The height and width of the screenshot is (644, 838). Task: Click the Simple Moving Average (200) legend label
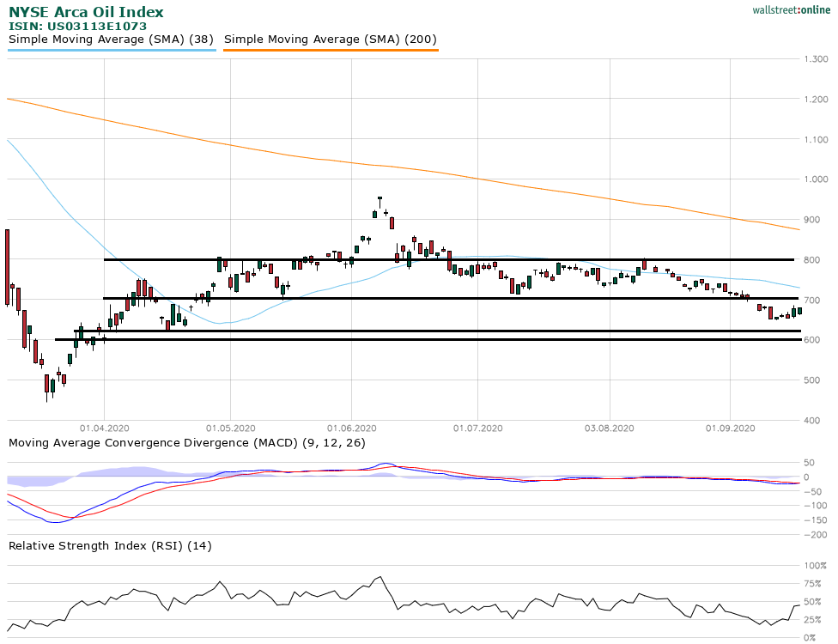pyautogui.click(x=331, y=39)
